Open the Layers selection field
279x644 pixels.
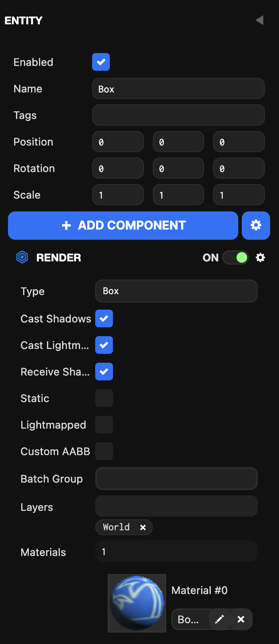(176, 506)
